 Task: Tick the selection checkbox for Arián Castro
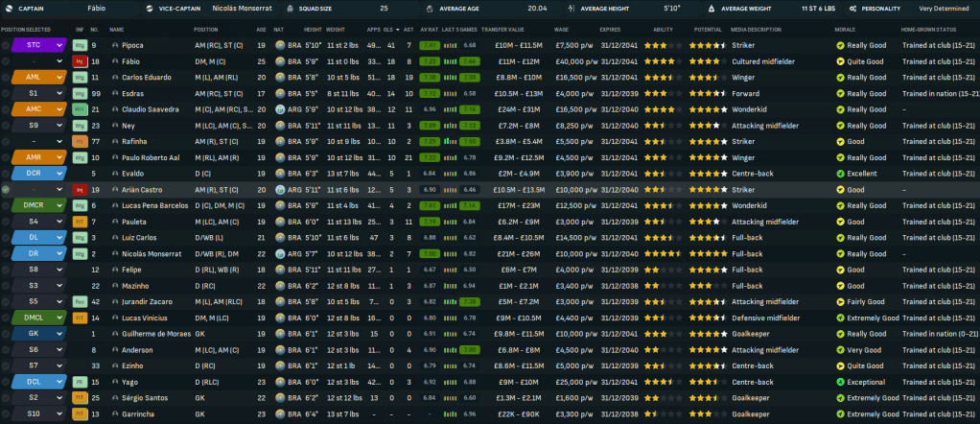click(7, 190)
